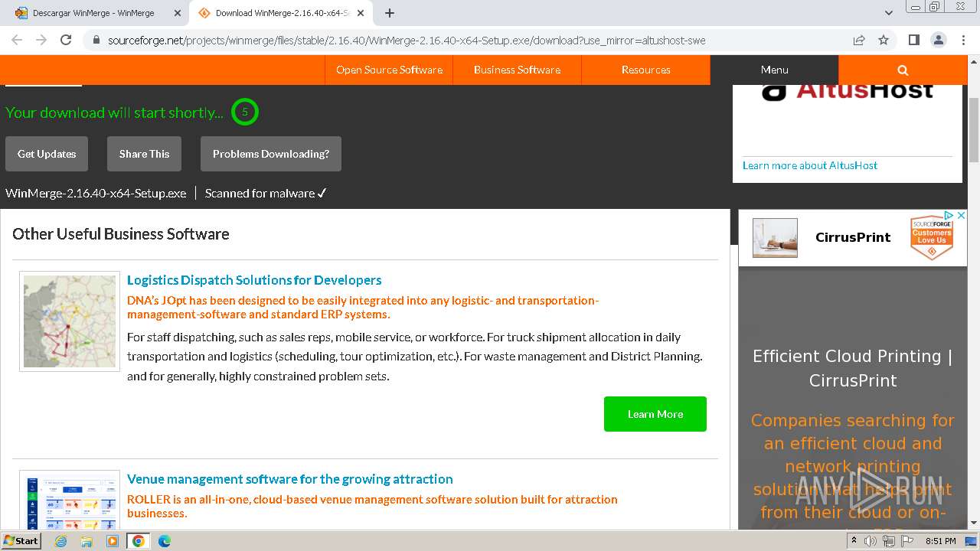The width and height of the screenshot is (980, 551).
Task: Click the browser back arrow
Action: pos(17,40)
